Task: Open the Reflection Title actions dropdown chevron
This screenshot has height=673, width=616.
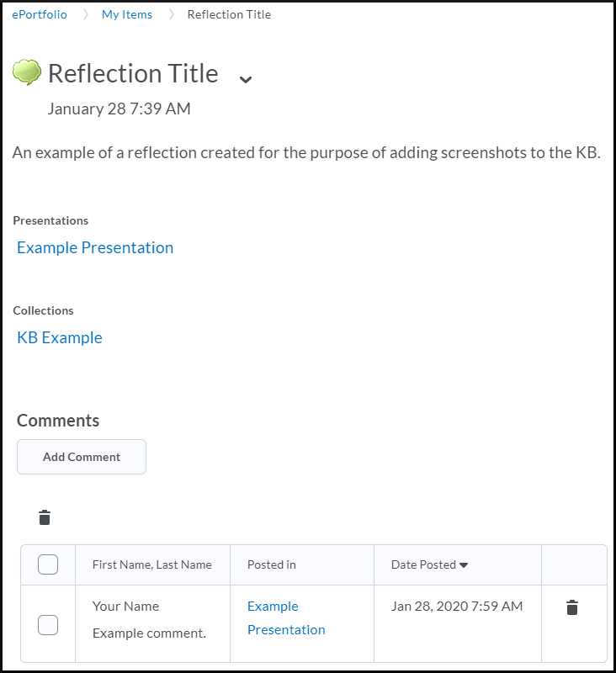Action: tap(245, 79)
